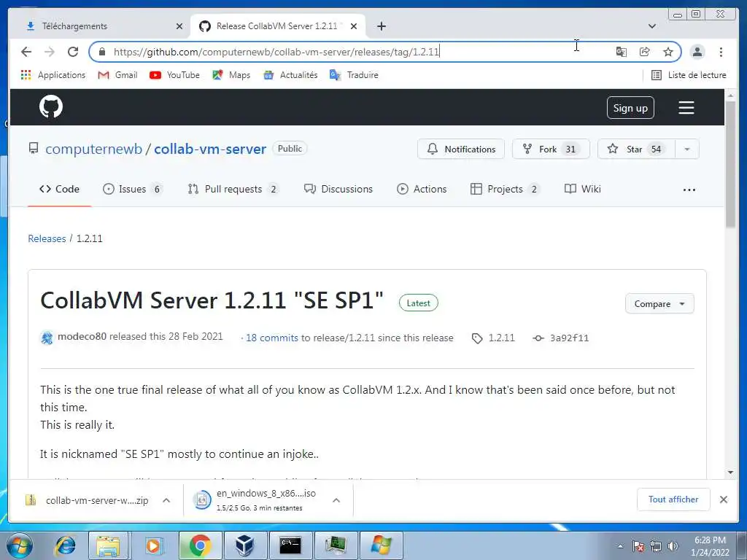
Task: Open the Gmail bookmark
Action: 117,75
